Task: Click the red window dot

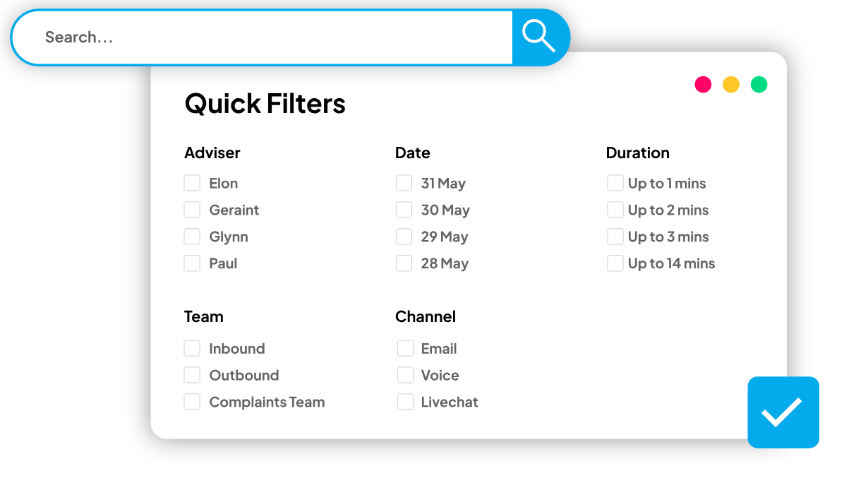Action: click(x=703, y=85)
